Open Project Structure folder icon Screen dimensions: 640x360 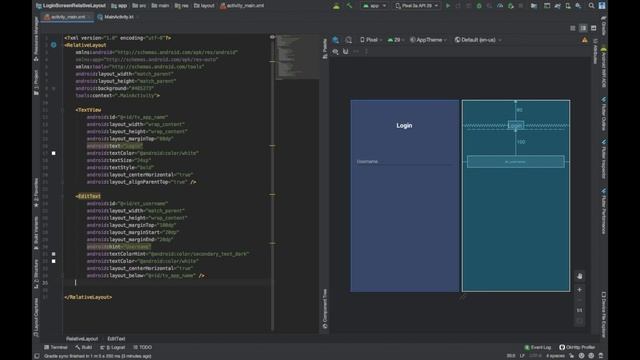[x=534, y=6]
